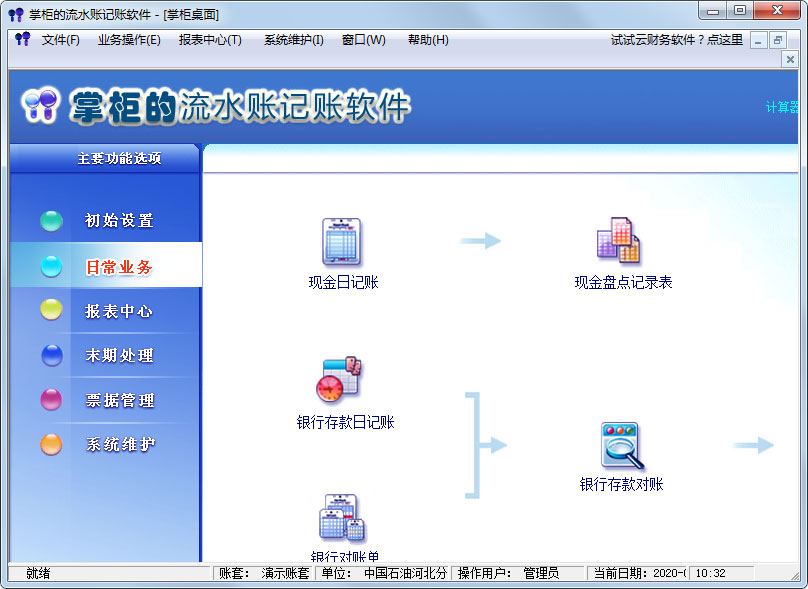808x589 pixels.
Task: Close the panel with the gray X button
Action: coord(790,59)
